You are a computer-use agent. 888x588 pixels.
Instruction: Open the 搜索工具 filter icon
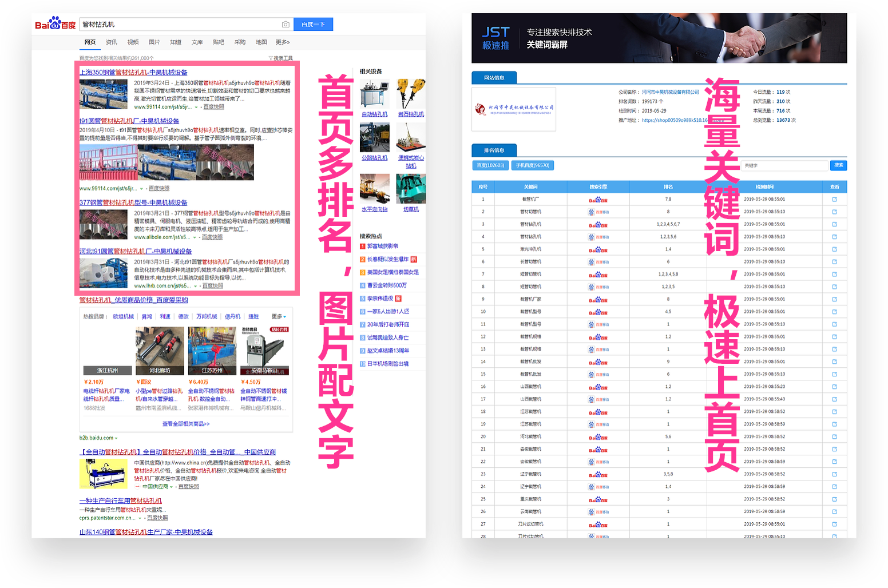pos(271,58)
